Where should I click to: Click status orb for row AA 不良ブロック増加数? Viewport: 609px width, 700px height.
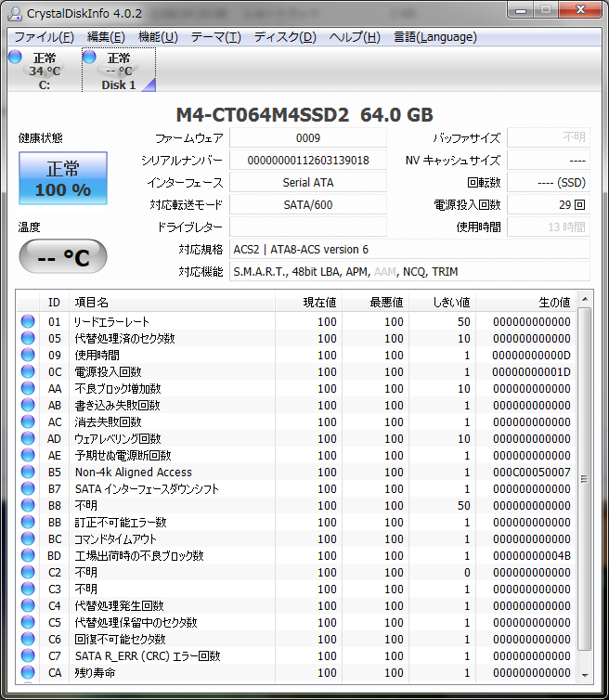28,388
